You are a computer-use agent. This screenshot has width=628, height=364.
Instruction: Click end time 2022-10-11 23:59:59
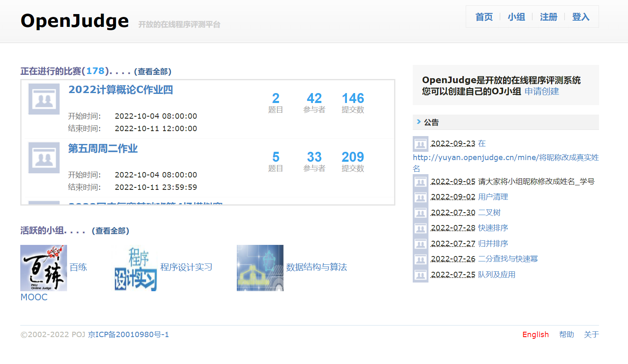pos(156,187)
